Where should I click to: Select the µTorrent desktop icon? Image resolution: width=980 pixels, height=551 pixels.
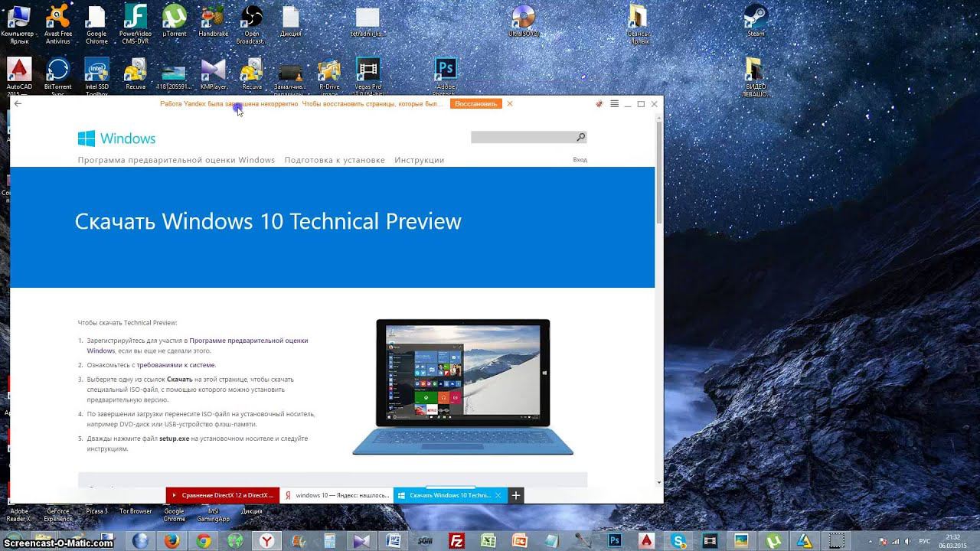tap(175, 21)
